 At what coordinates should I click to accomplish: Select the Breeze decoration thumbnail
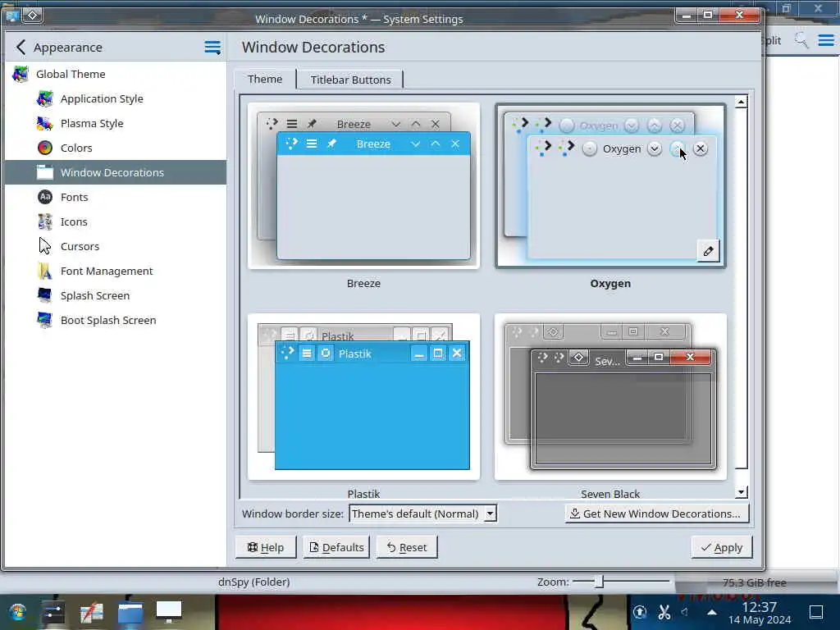click(363, 186)
